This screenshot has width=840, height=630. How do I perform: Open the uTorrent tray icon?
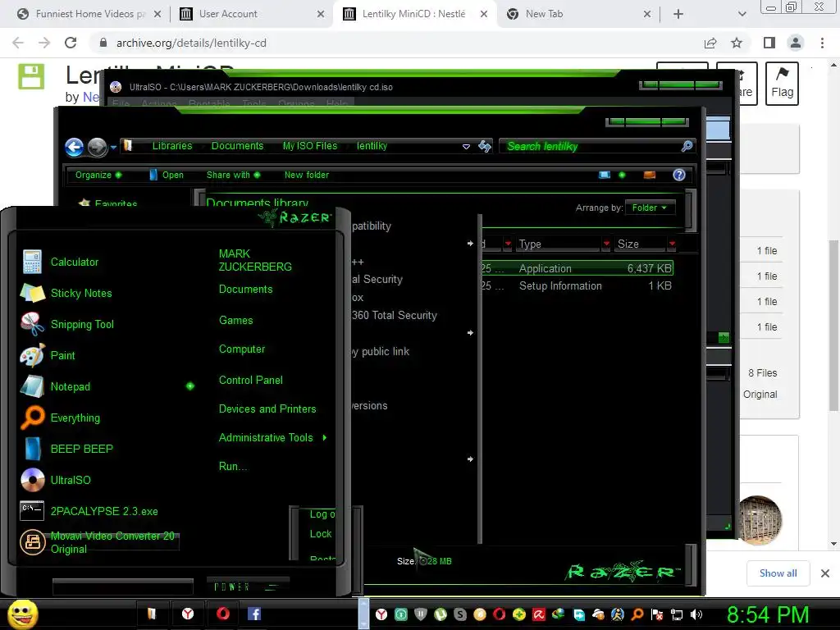click(x=441, y=614)
